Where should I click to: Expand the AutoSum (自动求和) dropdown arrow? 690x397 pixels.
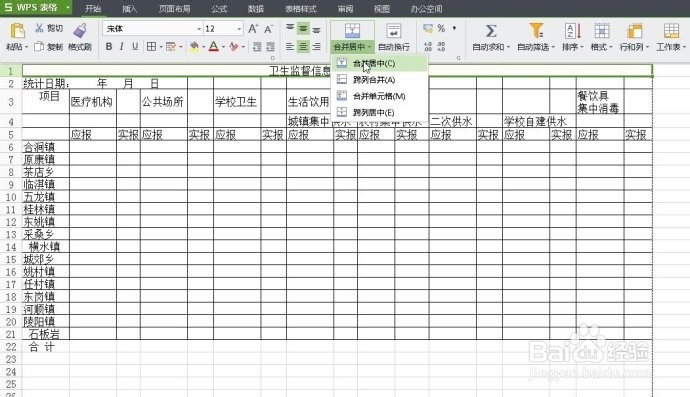(x=508, y=47)
